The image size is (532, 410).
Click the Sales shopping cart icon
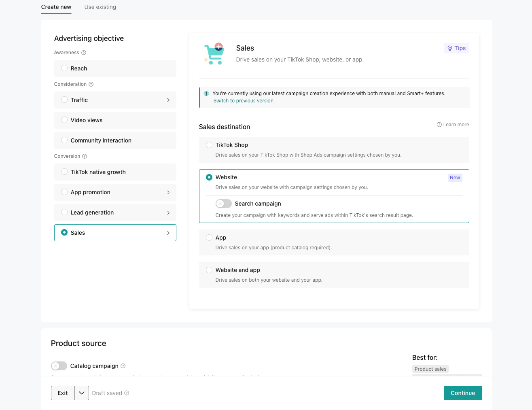click(x=214, y=54)
